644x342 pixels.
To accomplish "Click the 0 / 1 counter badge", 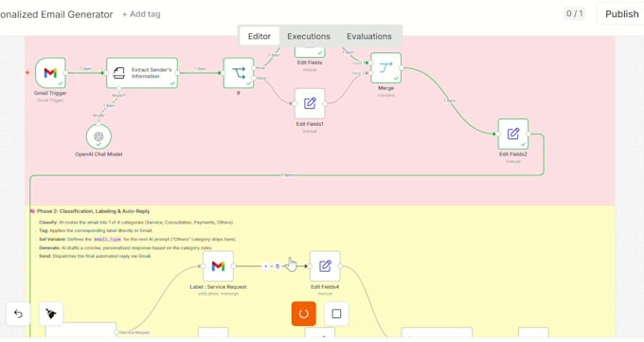I will (x=574, y=13).
